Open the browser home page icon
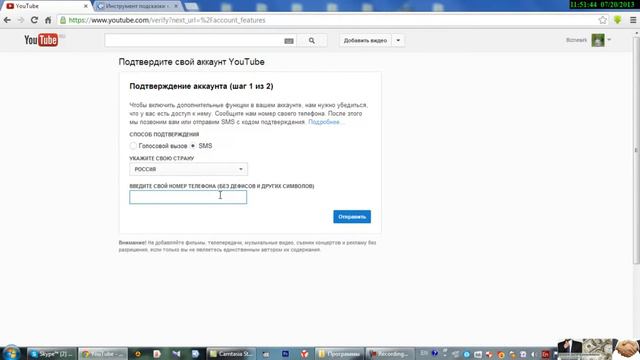640x360 pixels. click(x=48, y=20)
